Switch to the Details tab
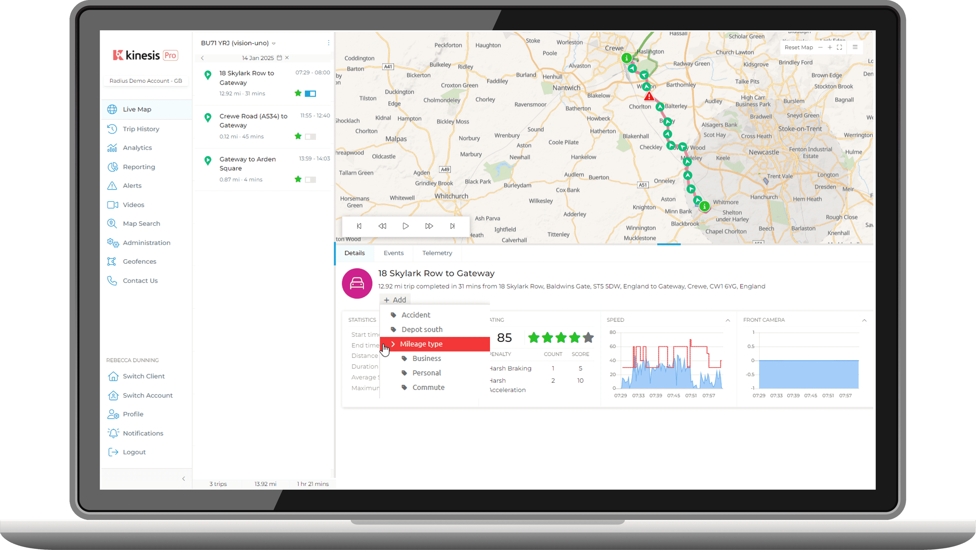This screenshot has width=980, height=550. tap(354, 253)
